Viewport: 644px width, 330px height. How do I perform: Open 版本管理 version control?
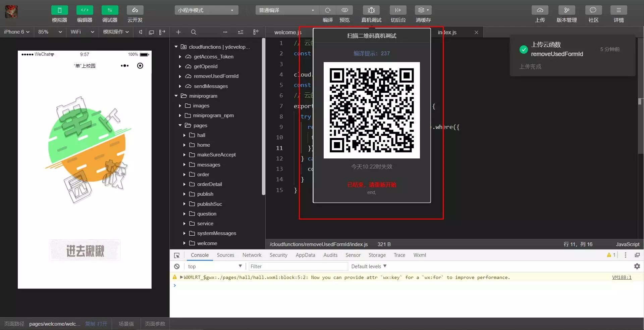[x=567, y=10]
